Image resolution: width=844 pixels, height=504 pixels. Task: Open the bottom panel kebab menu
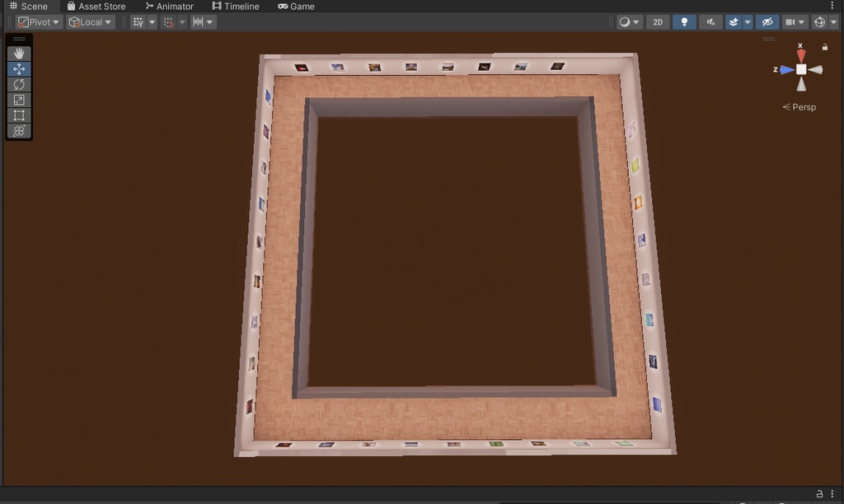click(x=832, y=493)
